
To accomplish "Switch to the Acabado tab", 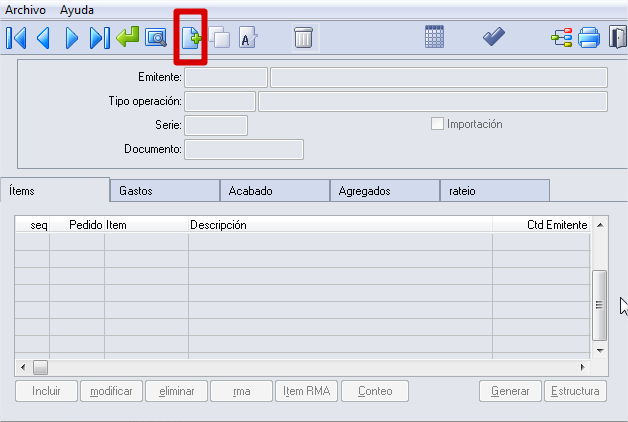I will coord(275,191).
